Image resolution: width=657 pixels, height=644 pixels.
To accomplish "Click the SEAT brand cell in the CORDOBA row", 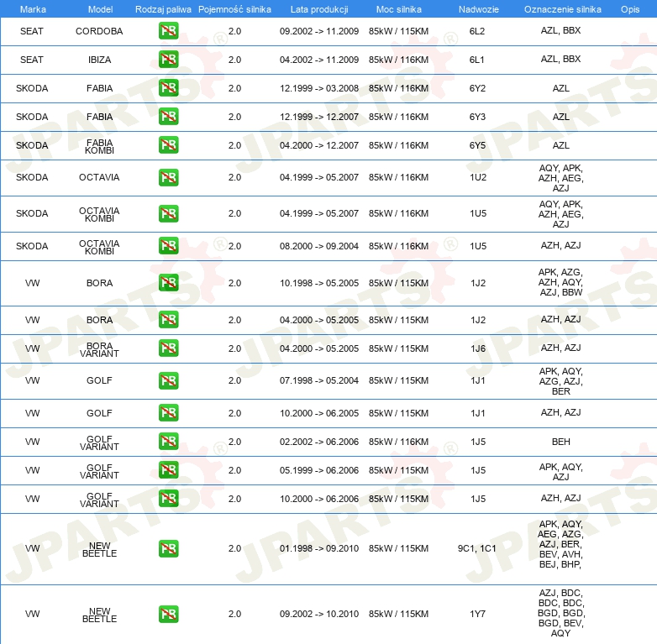I will pyautogui.click(x=32, y=31).
